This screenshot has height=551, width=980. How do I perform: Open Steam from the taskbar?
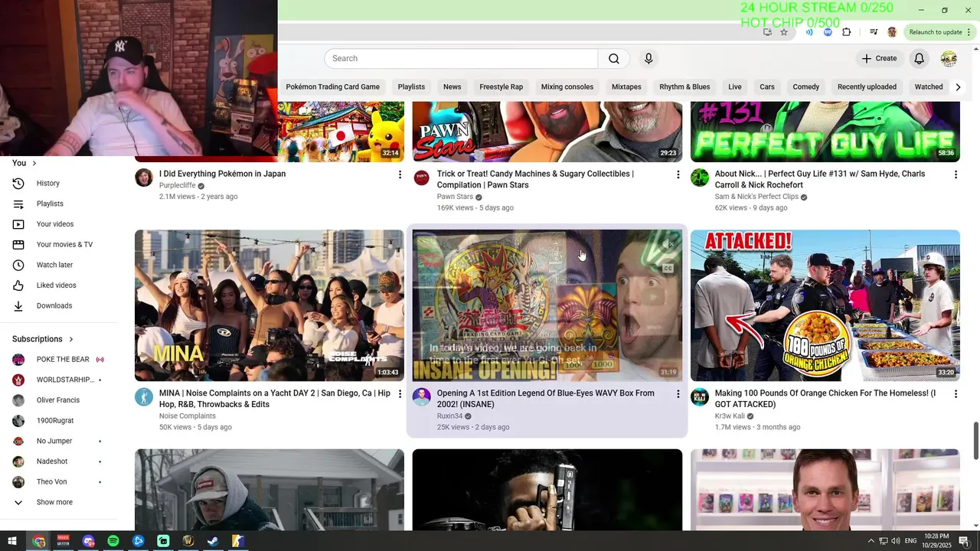tap(213, 541)
